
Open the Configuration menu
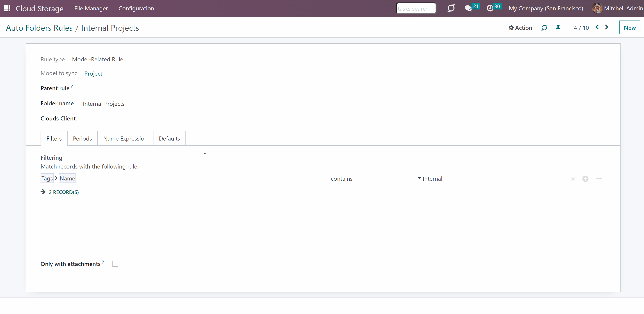[136, 8]
